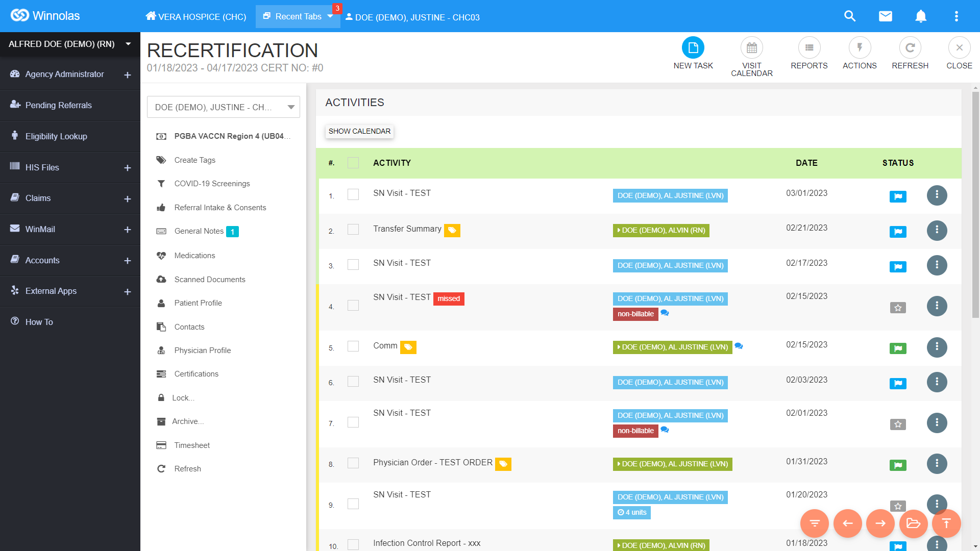Click the Close X icon

click(x=959, y=47)
